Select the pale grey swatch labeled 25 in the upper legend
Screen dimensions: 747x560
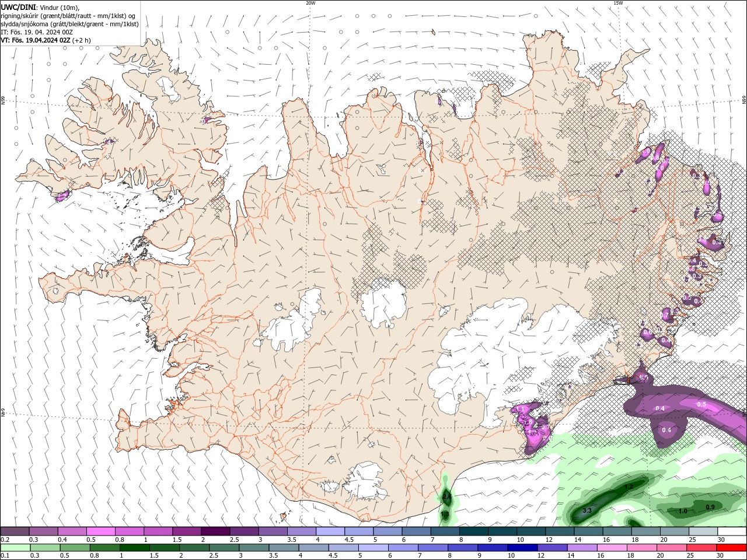[x=703, y=531]
